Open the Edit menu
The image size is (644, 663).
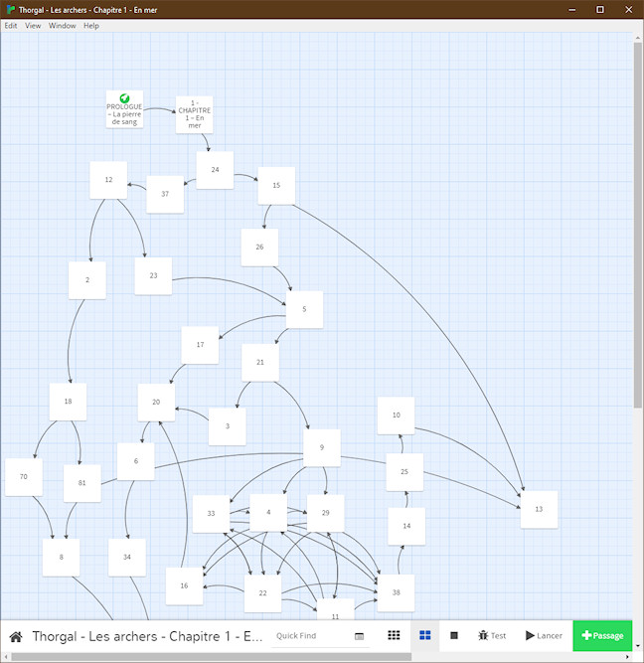(x=11, y=26)
